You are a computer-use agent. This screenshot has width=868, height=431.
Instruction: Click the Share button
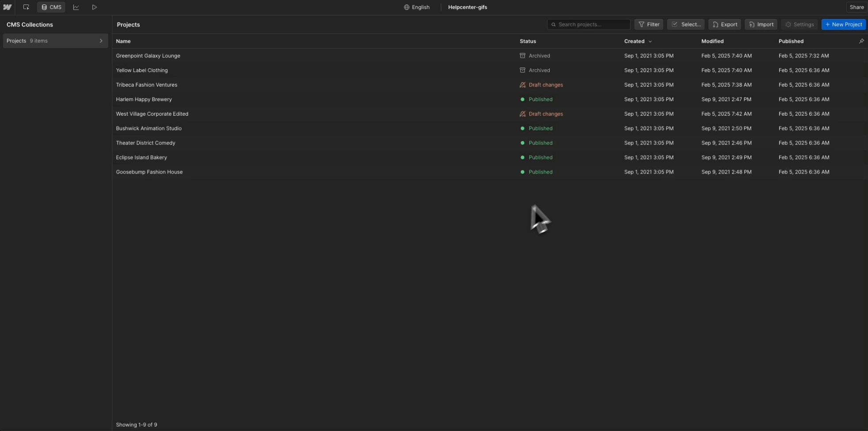(x=857, y=7)
